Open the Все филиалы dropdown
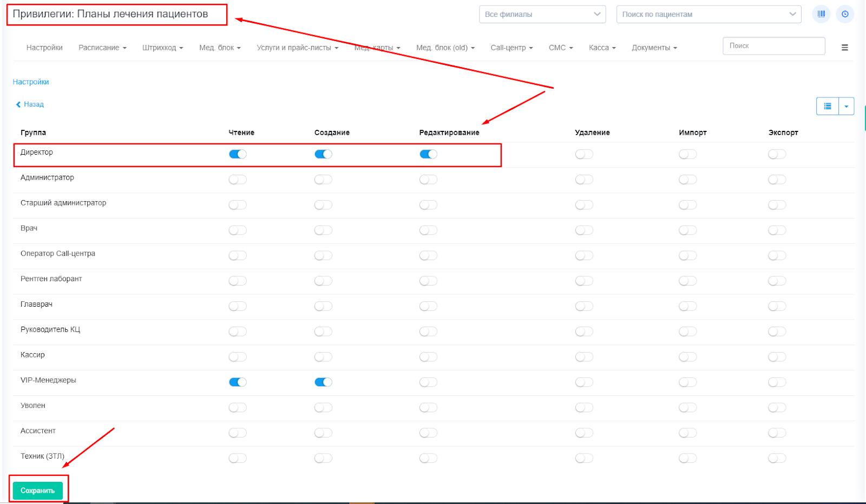The image size is (866, 504). [542, 14]
